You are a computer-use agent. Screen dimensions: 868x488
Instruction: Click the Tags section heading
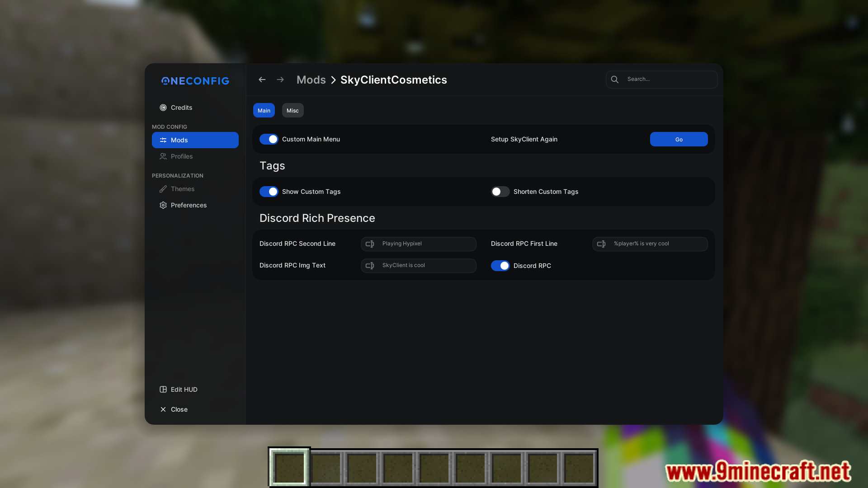tap(272, 166)
